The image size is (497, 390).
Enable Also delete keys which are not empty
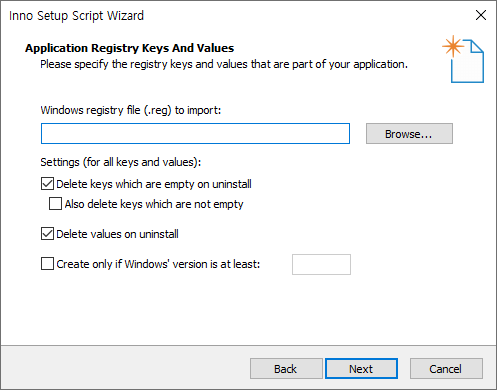[x=55, y=204]
